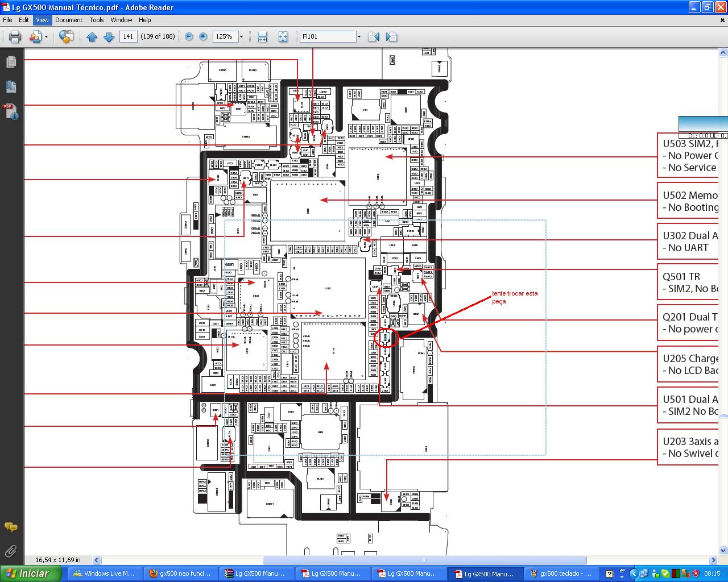Click the vertical scrollbar up arrow
This screenshot has width=728, height=582.
tap(723, 53)
